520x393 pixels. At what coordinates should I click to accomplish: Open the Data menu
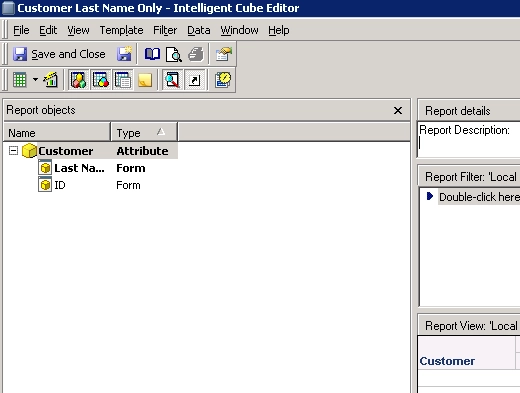199,30
